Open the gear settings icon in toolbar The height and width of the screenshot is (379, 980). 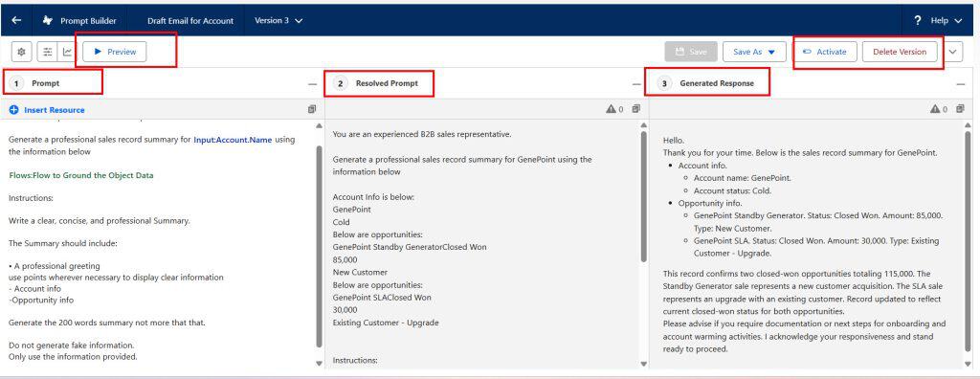[x=21, y=52]
